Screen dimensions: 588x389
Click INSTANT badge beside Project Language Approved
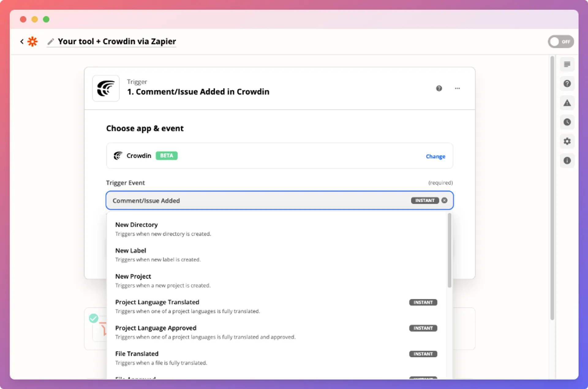[x=423, y=328]
